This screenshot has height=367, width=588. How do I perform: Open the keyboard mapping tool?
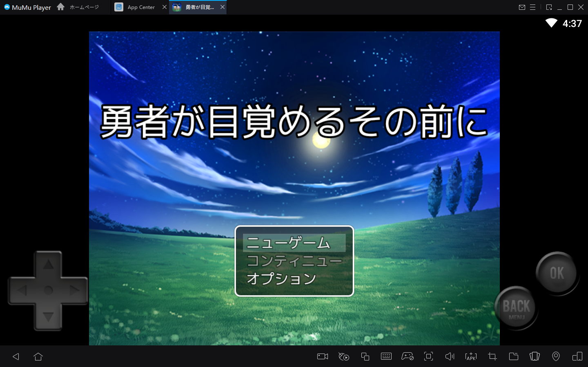386,356
